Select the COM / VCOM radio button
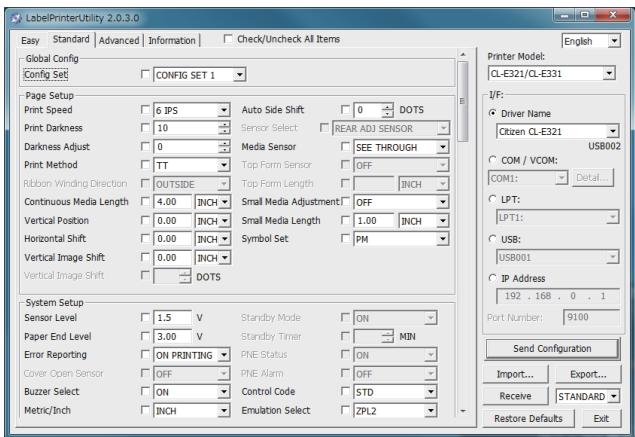635x437 pixels. click(x=492, y=160)
